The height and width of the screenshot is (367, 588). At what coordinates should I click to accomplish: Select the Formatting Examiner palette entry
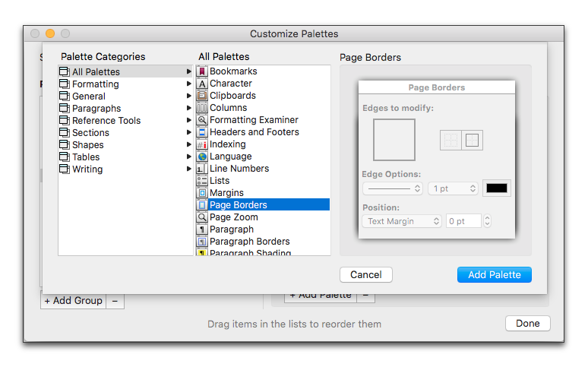(x=263, y=120)
